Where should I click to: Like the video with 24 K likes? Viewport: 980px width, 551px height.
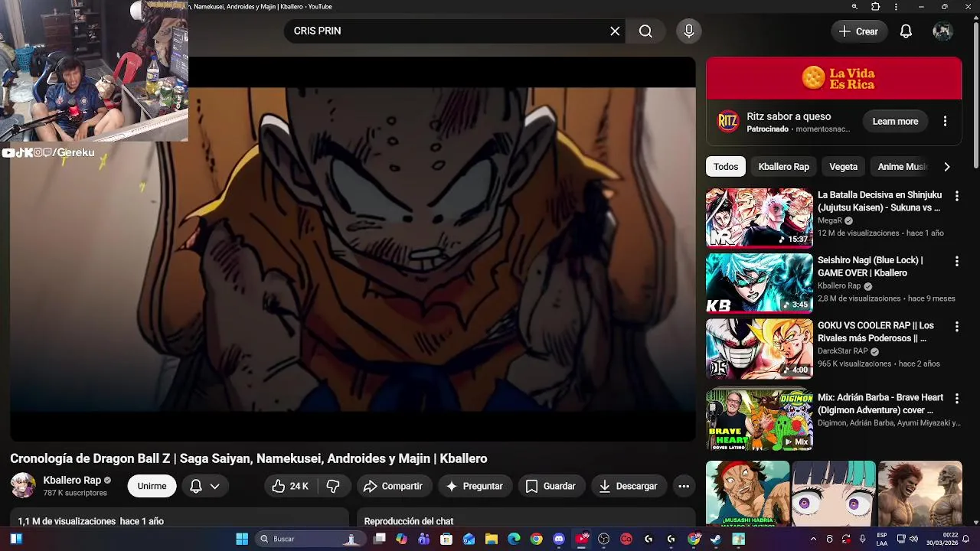(x=290, y=486)
